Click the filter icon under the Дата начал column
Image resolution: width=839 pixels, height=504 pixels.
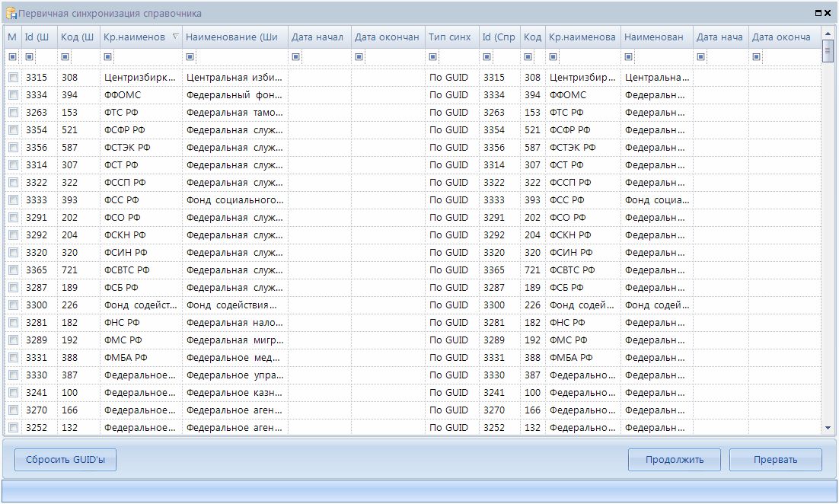tap(295, 56)
